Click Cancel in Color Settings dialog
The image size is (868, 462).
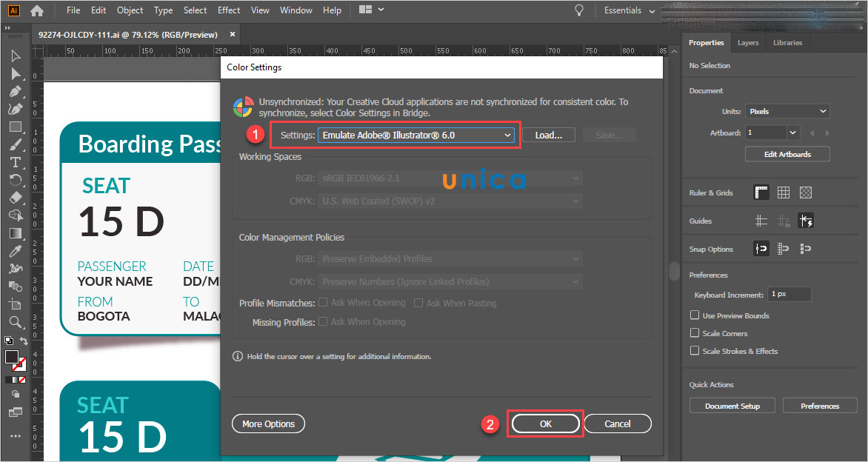(x=617, y=423)
